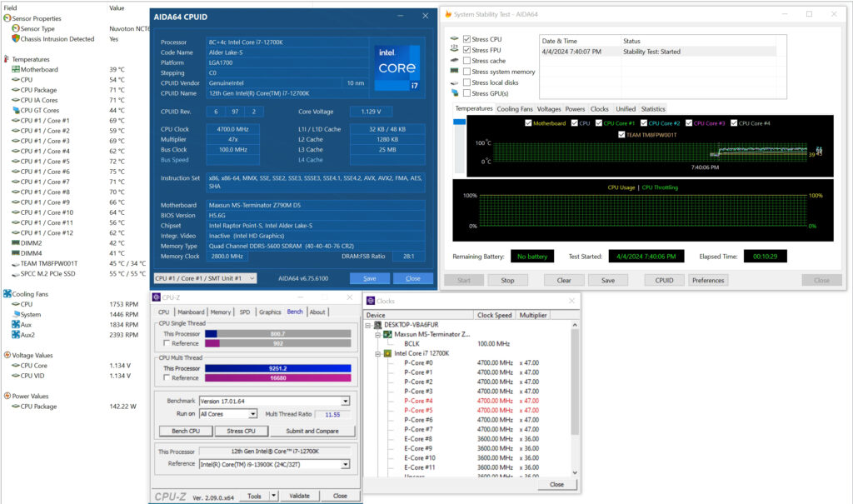Enable Stress system memory checkbox

pos(466,72)
